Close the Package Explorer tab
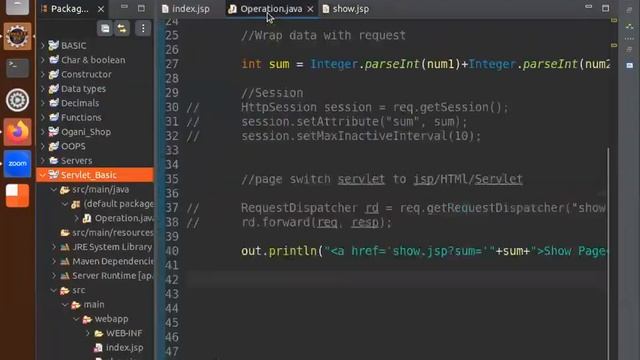640x360 pixels. click(x=101, y=9)
